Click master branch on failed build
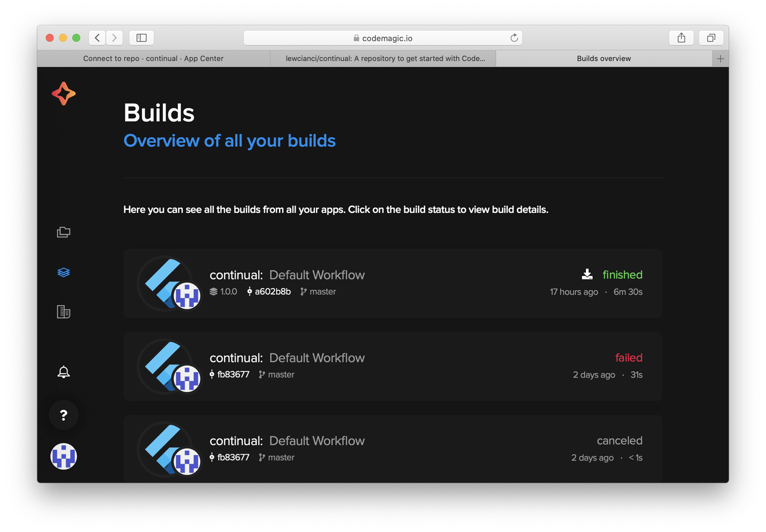This screenshot has width=766, height=532. pyautogui.click(x=277, y=374)
